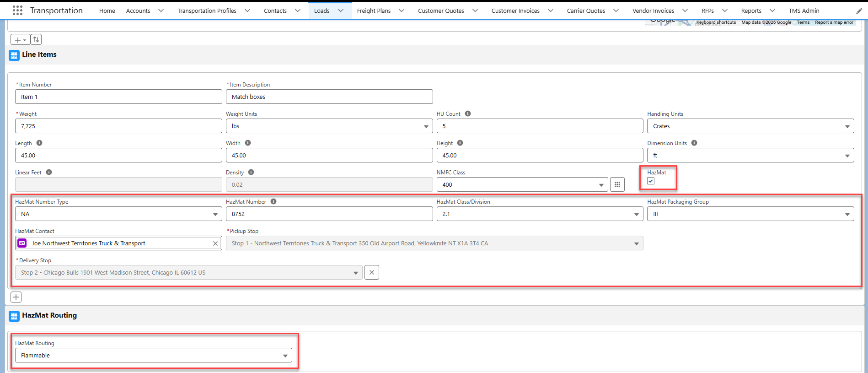Image resolution: width=868 pixels, height=373 pixels.
Task: Open the Handling Units Crates dropdown
Action: click(x=750, y=126)
